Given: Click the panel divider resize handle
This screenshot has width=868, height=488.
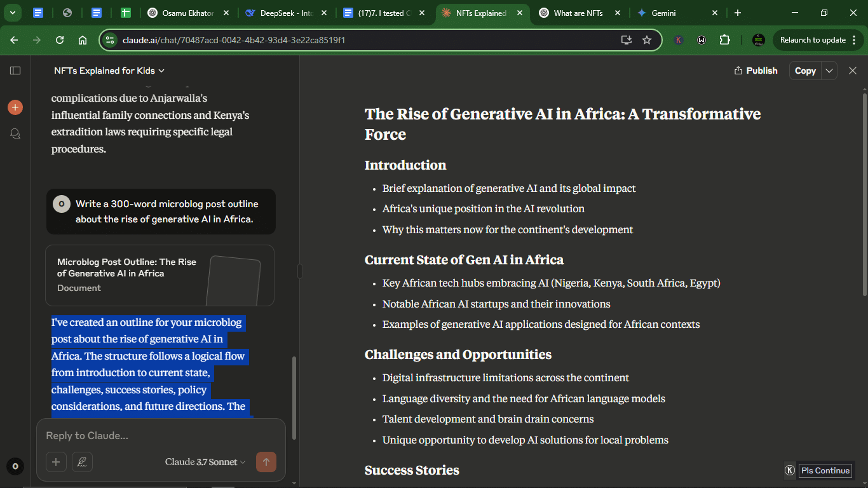Looking at the screenshot, I should [299, 271].
